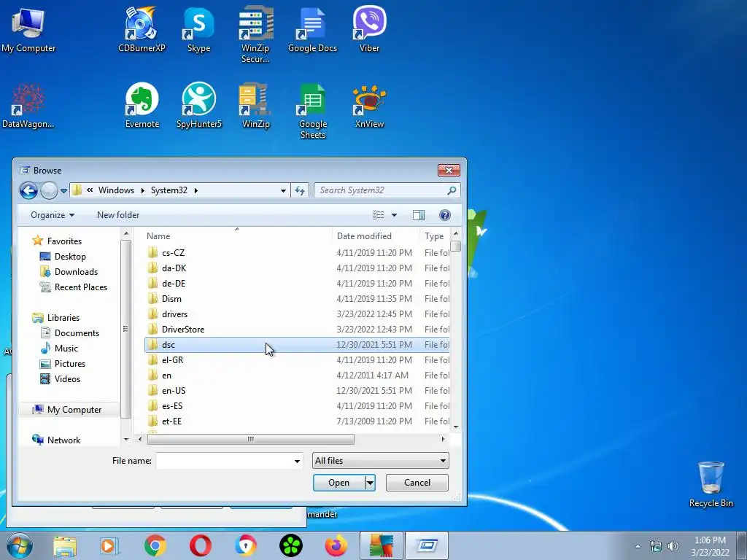Viewport: 747px width, 560px height.
Task: Select the DataWagon desktop shortcut
Action: [28, 106]
